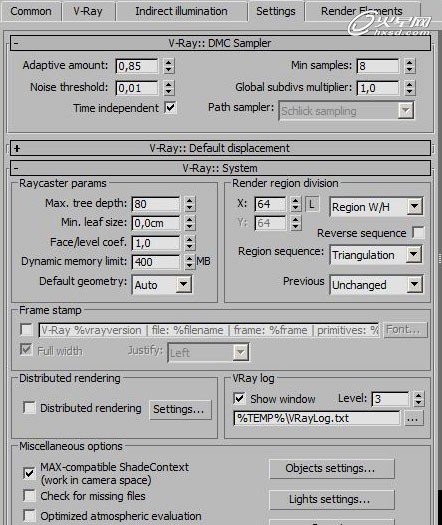Open the Render Elements tab
Viewport: 442px width, 525px height.
click(362, 11)
